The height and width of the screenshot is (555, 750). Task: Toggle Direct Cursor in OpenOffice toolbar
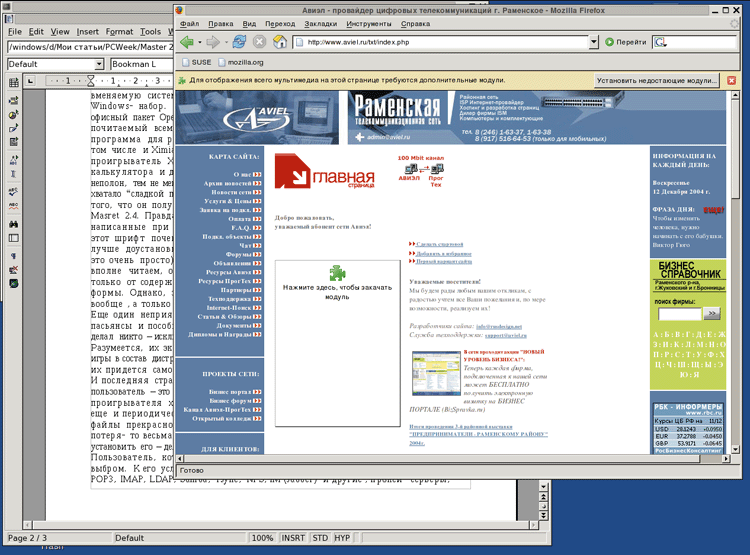coord(14,174)
